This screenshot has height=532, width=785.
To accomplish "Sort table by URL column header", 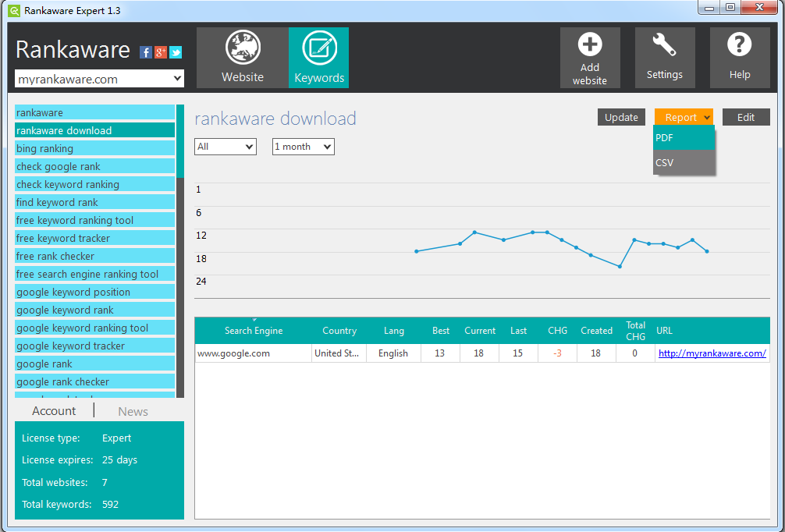I will pyautogui.click(x=712, y=331).
